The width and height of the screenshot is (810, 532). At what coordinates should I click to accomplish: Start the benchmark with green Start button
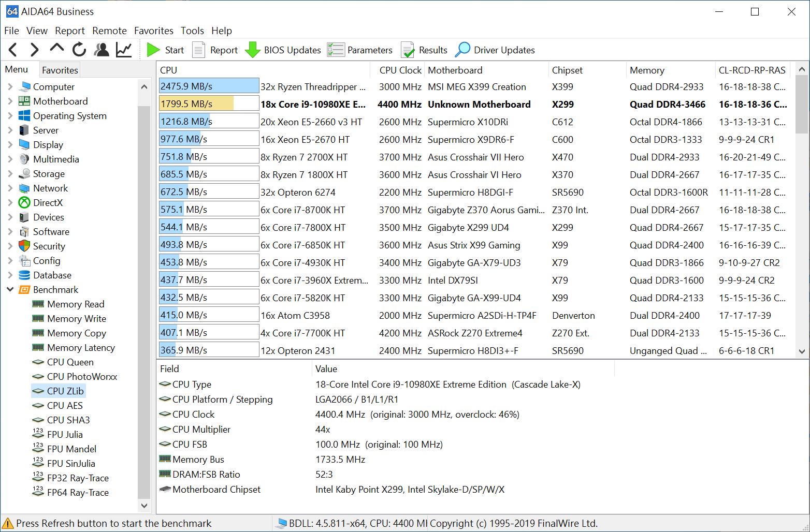tap(166, 50)
